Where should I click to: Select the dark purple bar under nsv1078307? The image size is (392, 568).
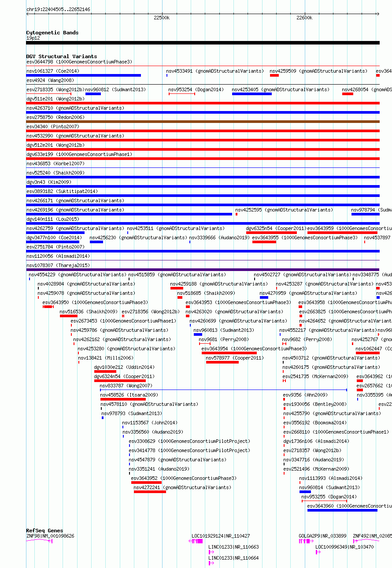click(x=203, y=270)
